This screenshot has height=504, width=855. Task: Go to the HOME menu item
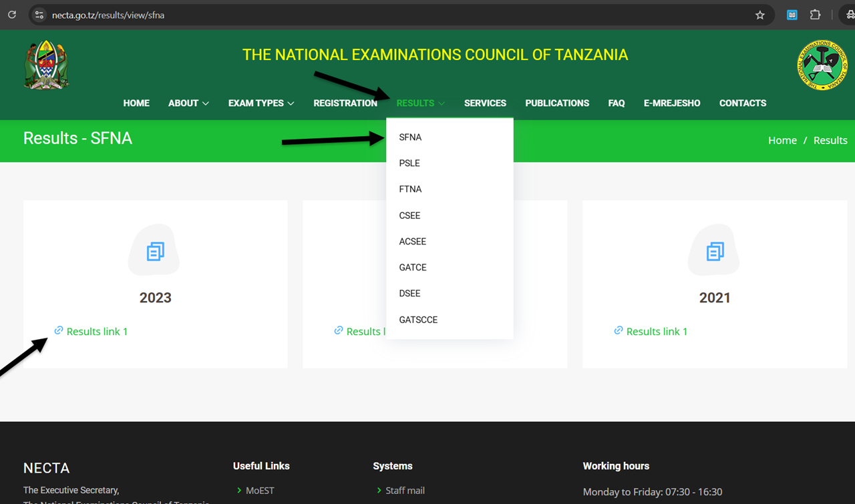[136, 103]
